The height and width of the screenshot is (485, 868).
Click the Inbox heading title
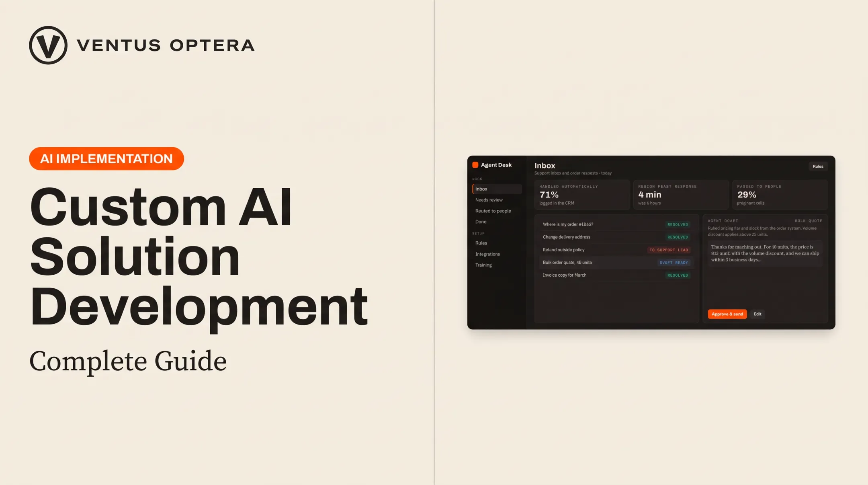coord(545,165)
